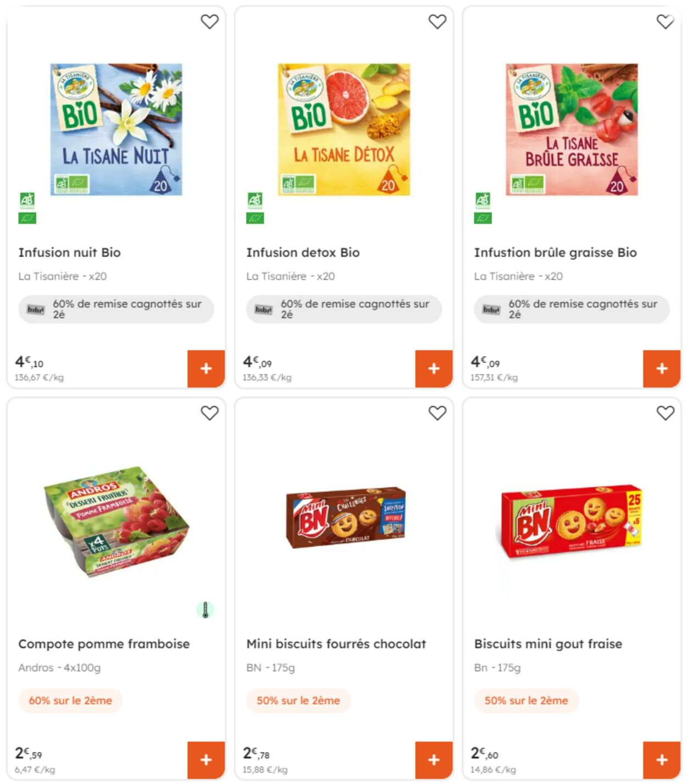Open La Tisane Nuit product image
The image size is (687, 784).
pyautogui.click(x=117, y=130)
